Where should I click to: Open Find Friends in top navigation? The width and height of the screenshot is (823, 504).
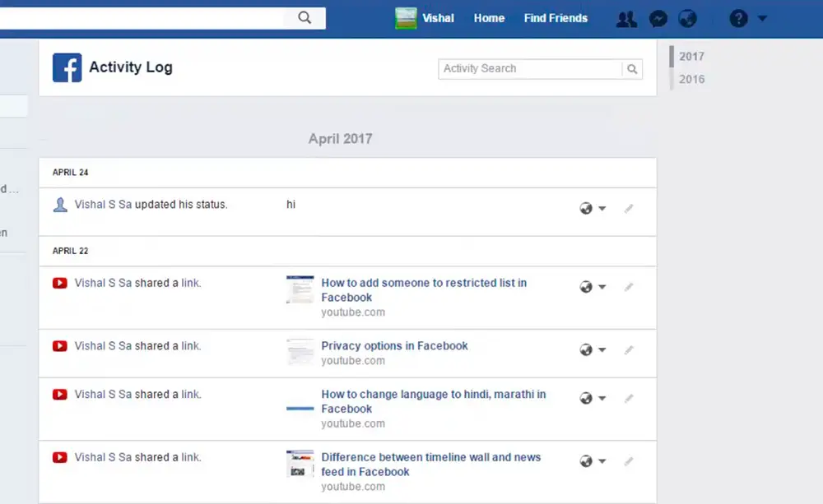[556, 18]
